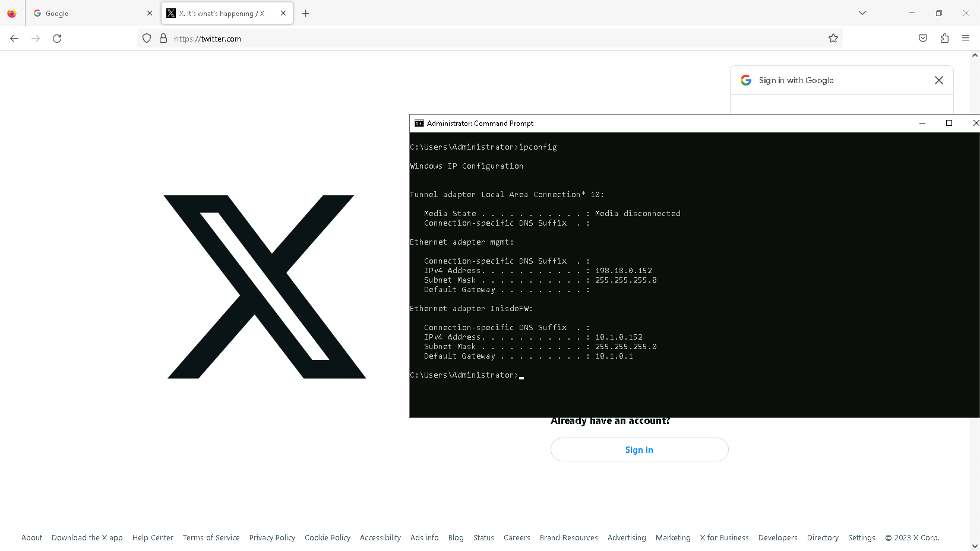Screen dimensions: 980x551
Task: Open the Privacy Policy footer link
Action: point(272,538)
